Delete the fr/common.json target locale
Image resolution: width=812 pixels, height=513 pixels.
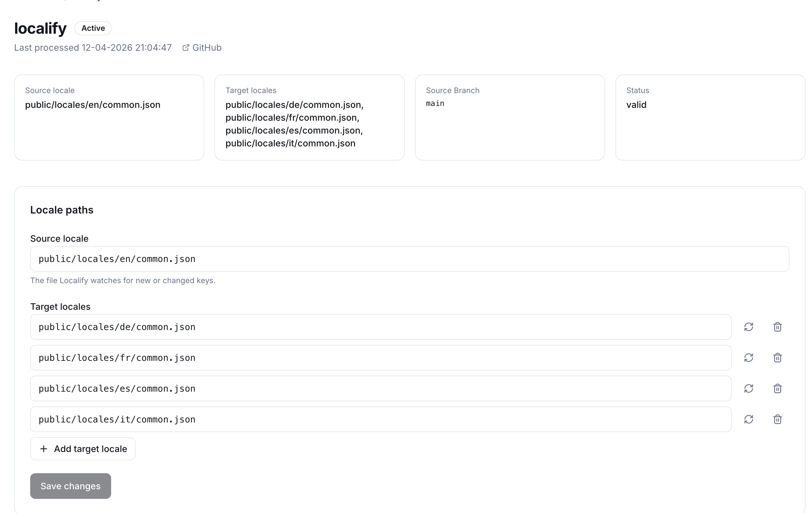[778, 358]
